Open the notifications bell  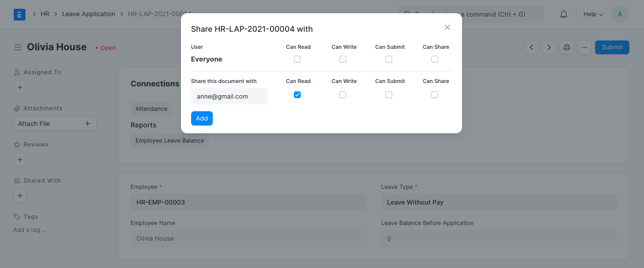(x=564, y=14)
